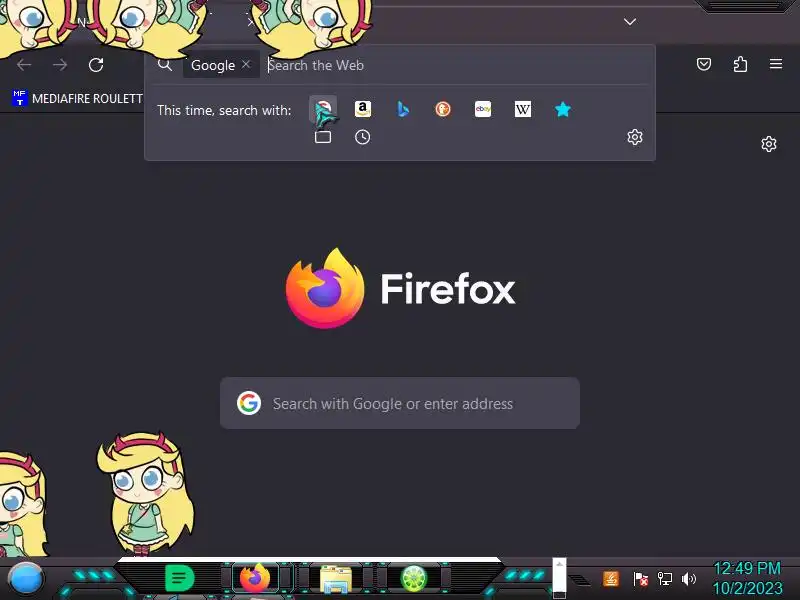Click the Google logo in the page search box

[x=249, y=403]
